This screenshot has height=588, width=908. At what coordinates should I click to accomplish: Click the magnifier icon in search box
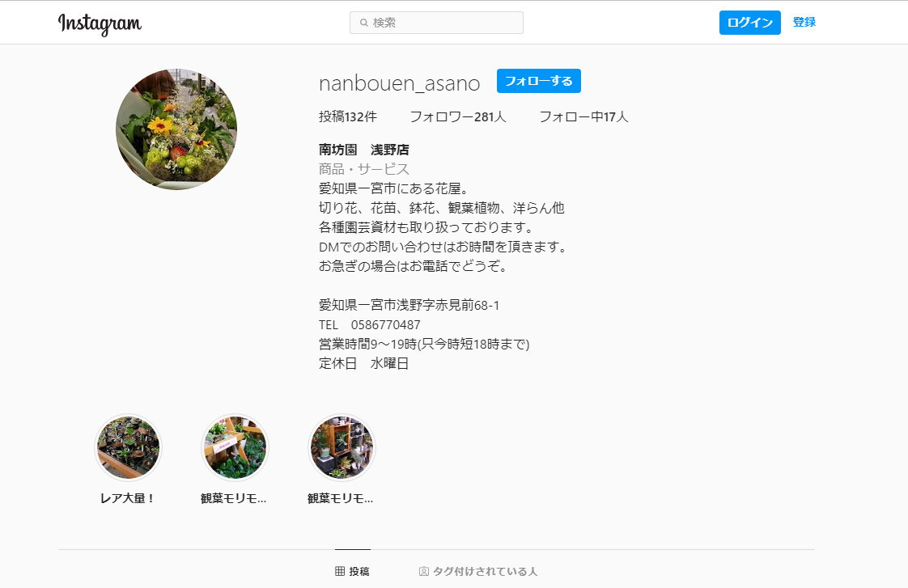click(363, 23)
